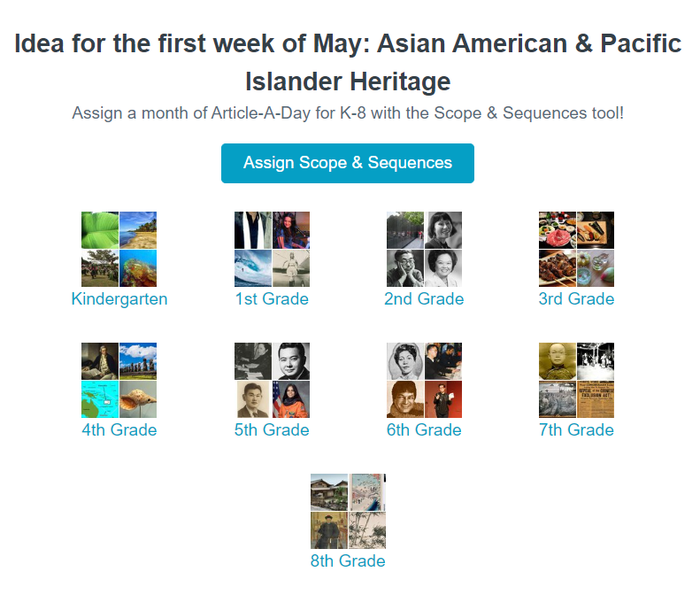Click the 6th Grade link
Viewport: 700px width, 595px height.
(x=424, y=430)
